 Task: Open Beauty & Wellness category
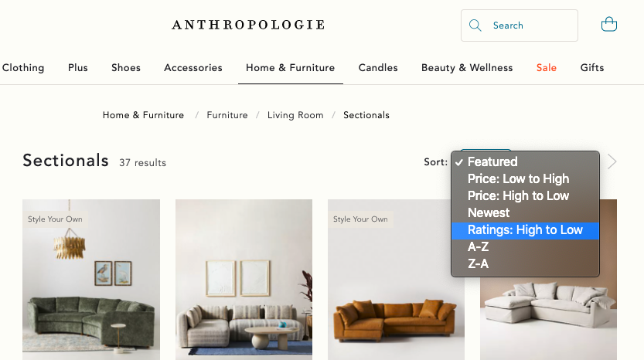[x=467, y=68]
